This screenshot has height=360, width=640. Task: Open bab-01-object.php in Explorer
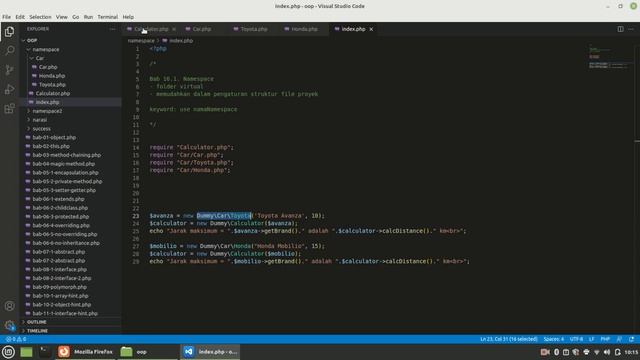coord(70,138)
